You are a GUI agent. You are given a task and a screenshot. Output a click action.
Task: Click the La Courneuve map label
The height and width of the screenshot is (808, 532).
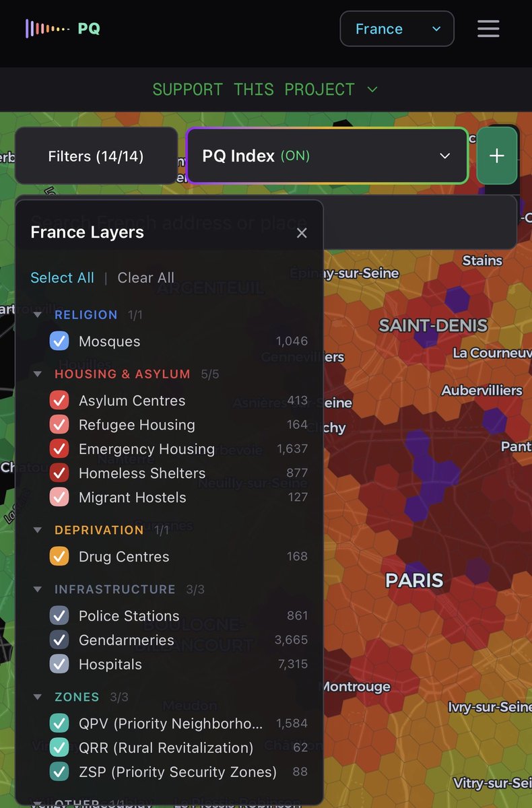(x=492, y=353)
